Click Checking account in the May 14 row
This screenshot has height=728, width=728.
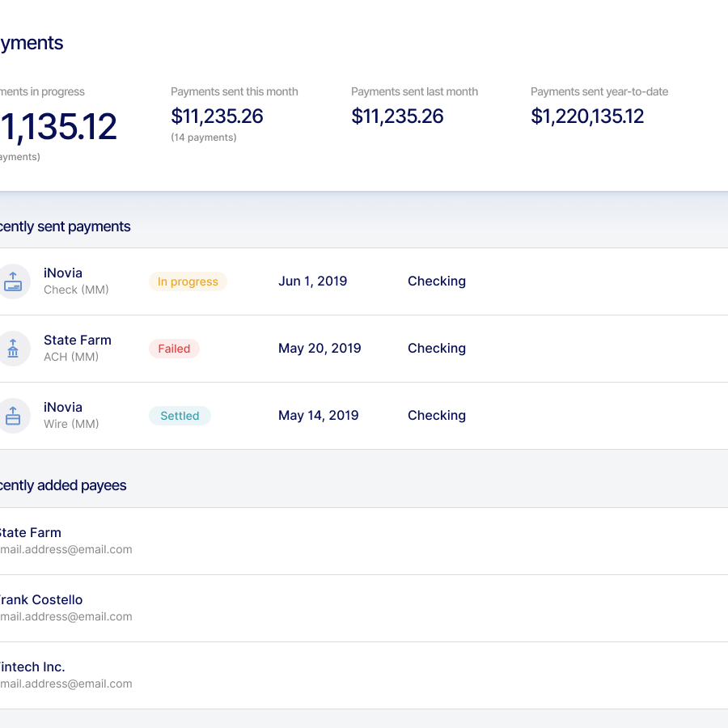437,416
